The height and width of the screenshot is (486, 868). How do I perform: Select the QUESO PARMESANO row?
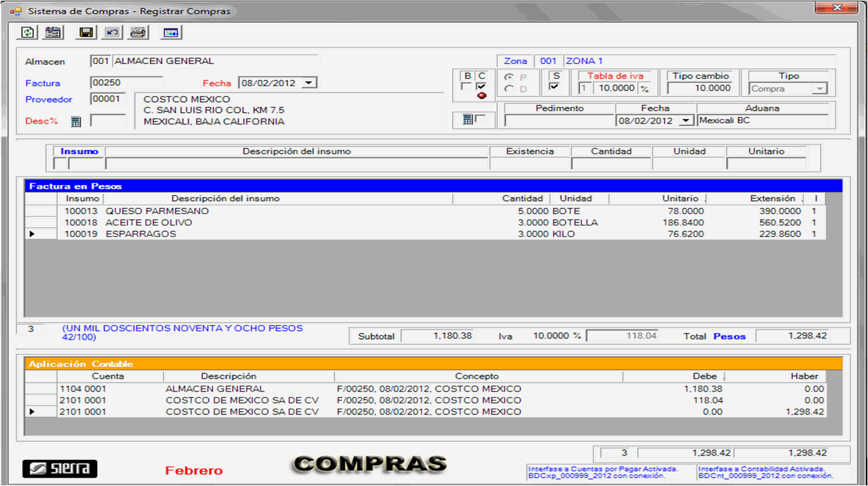[x=157, y=211]
